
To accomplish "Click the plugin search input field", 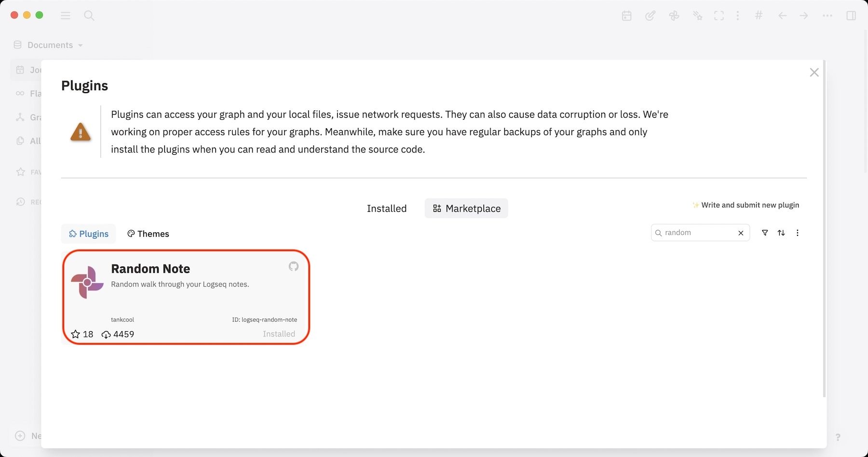I will (x=699, y=233).
